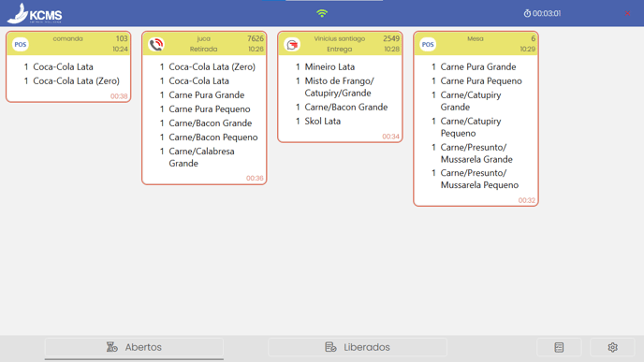Screen dimensions: 644x362
Task: Click the phone icon on juca's order
Action: [156, 44]
